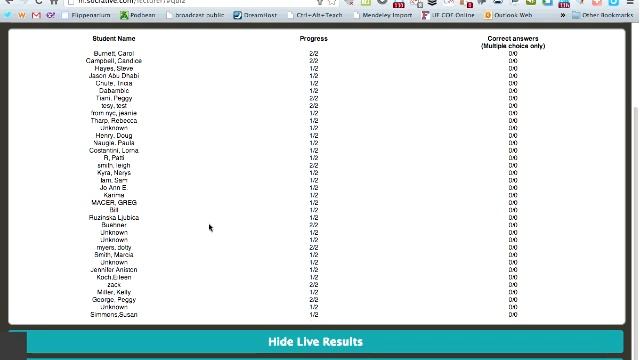Screen dimensions: 640x360
Task: Select student Ruzinska Ljubica
Action: coord(114,218)
